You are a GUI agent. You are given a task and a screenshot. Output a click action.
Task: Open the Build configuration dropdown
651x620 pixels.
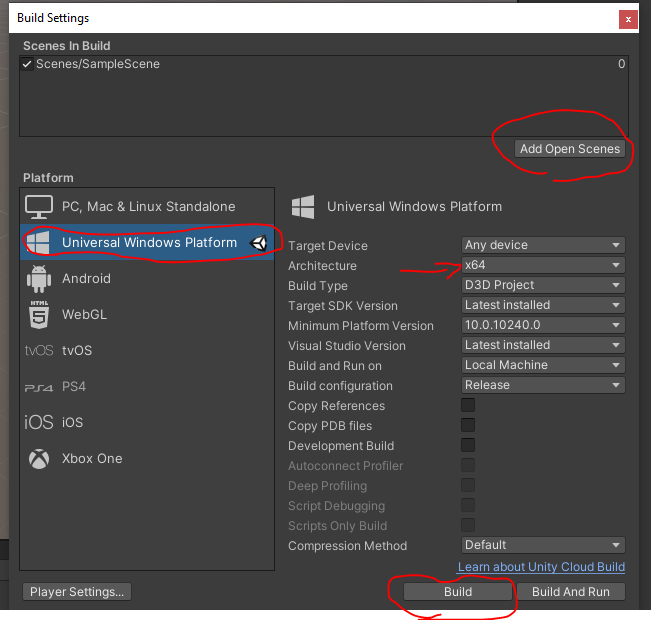tap(543, 385)
